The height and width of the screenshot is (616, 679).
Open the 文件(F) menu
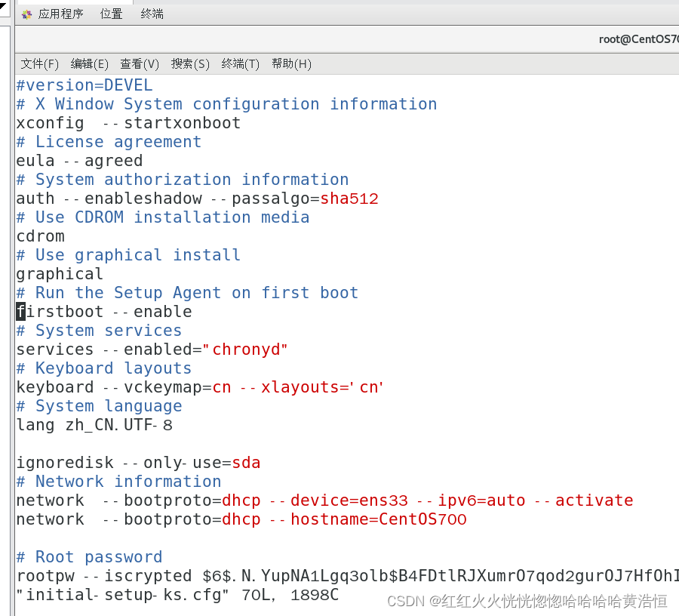tap(39, 64)
